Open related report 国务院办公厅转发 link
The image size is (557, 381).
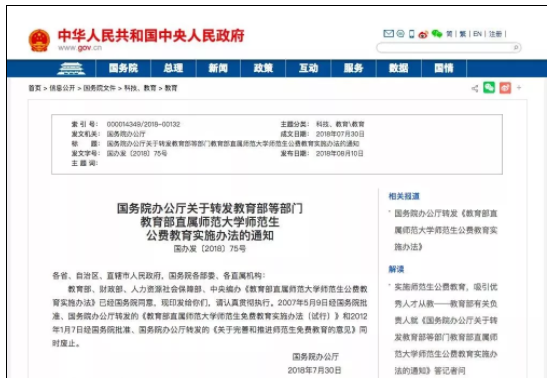click(x=446, y=230)
